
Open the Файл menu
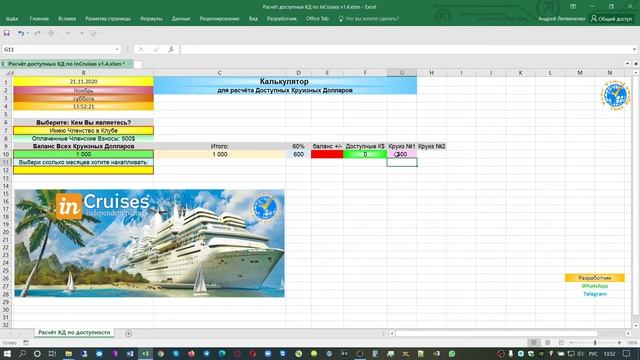pyautogui.click(x=12, y=19)
